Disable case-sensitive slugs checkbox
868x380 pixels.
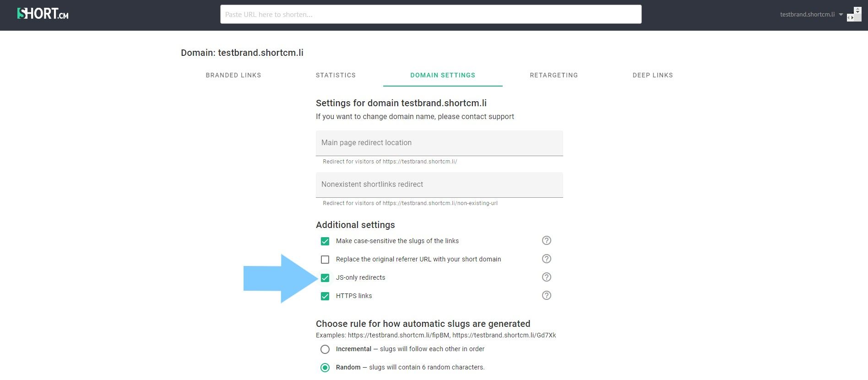(325, 241)
